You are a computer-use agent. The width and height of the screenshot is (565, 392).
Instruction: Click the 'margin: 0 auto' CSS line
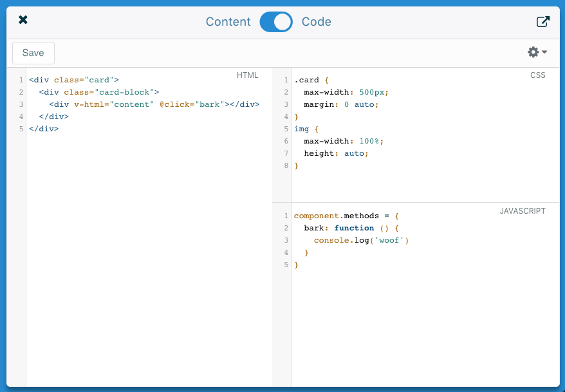(341, 104)
